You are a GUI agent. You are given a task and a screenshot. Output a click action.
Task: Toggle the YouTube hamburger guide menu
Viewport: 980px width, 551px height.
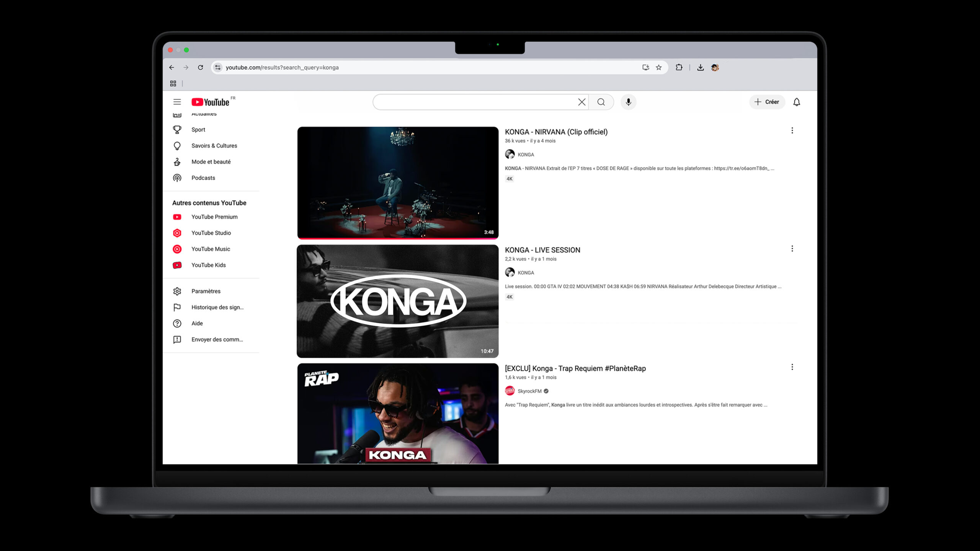(x=177, y=102)
